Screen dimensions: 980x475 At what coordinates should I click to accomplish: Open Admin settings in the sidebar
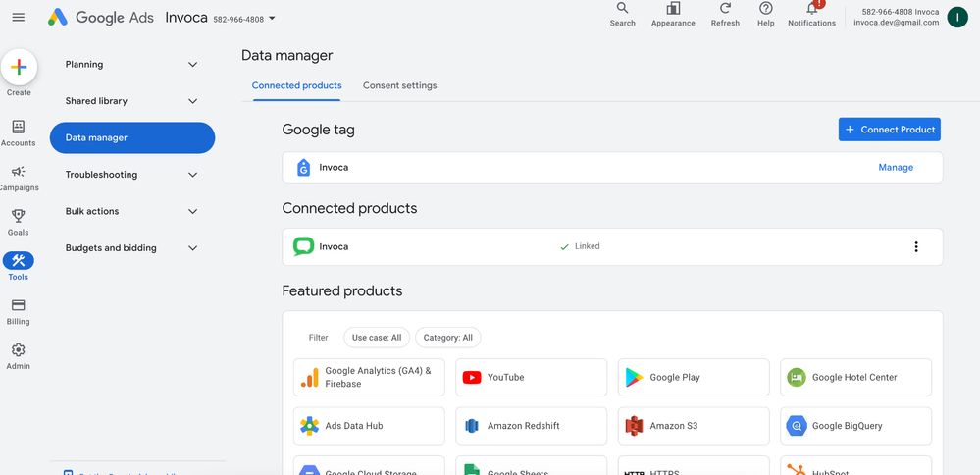click(18, 356)
